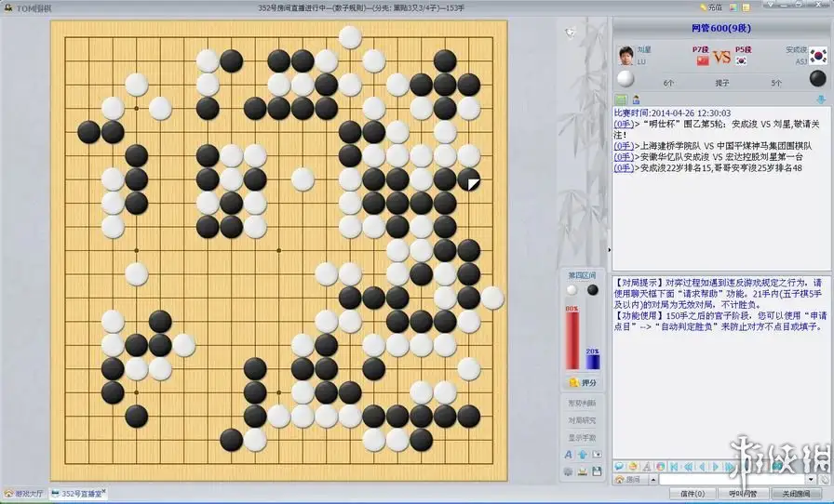This screenshot has width=834, height=504.
Task: Click the bird icon at board's top right
Action: (570, 33)
